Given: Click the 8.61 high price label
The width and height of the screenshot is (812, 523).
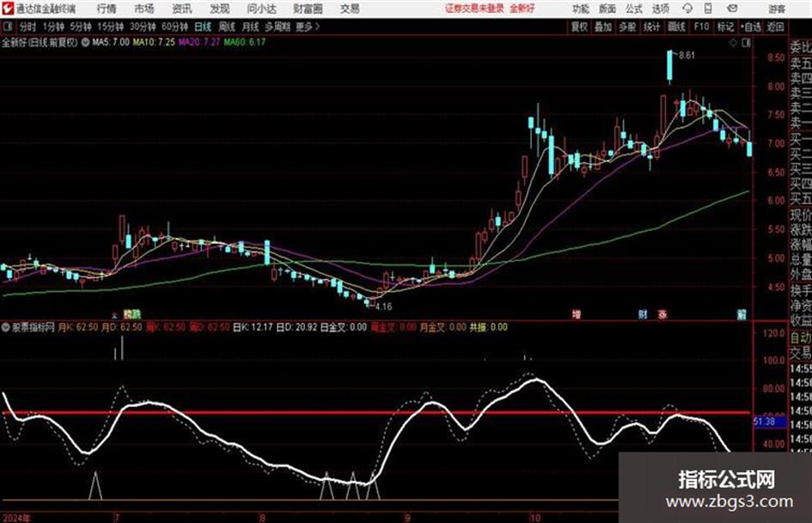Looking at the screenshot, I should (687, 56).
